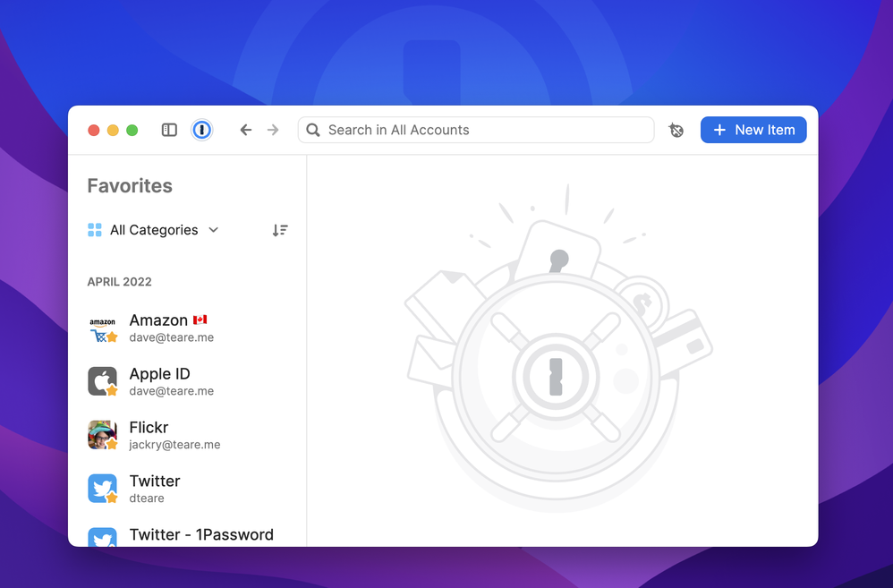The image size is (893, 588).
Task: Click the New Item button
Action: coord(753,130)
